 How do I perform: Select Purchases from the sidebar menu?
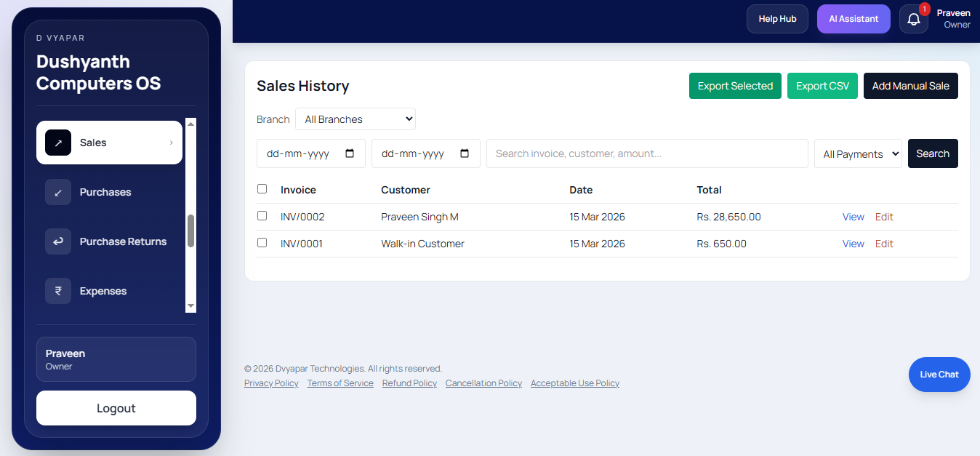pyautogui.click(x=105, y=192)
